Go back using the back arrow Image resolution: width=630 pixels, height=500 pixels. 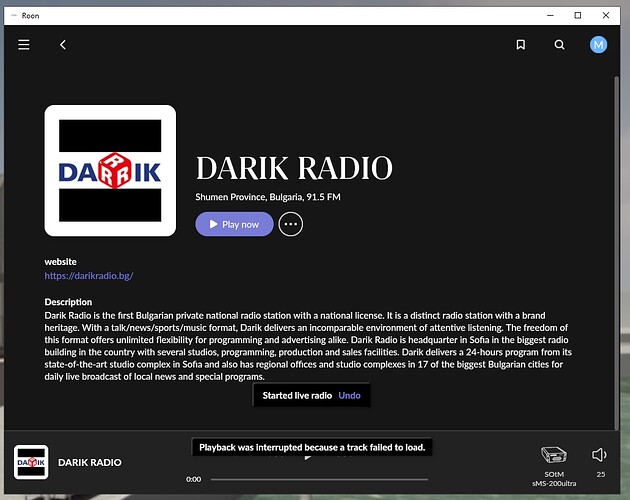coord(63,45)
